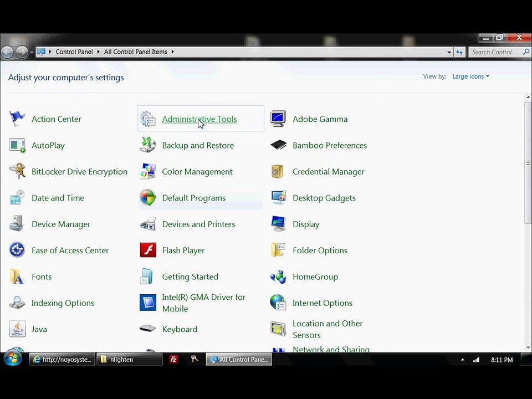This screenshot has width=532, height=399.
Task: Click the scrollbar down arrow
Action: click(x=528, y=347)
